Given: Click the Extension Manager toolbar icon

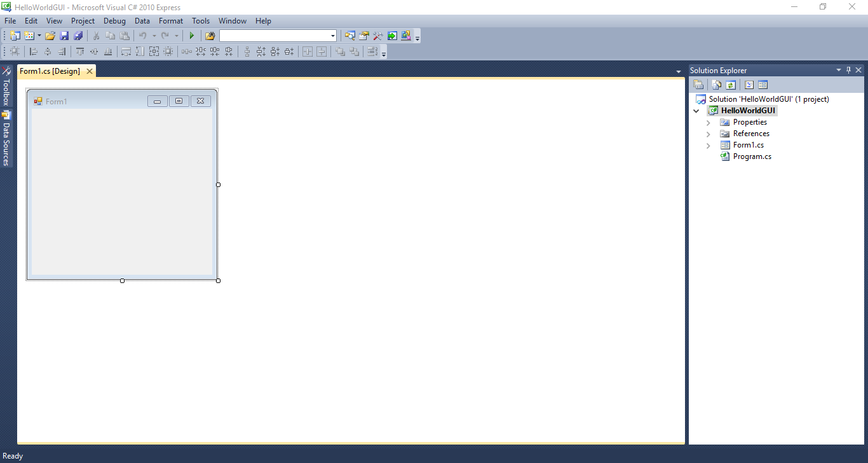Looking at the screenshot, I should click(406, 36).
